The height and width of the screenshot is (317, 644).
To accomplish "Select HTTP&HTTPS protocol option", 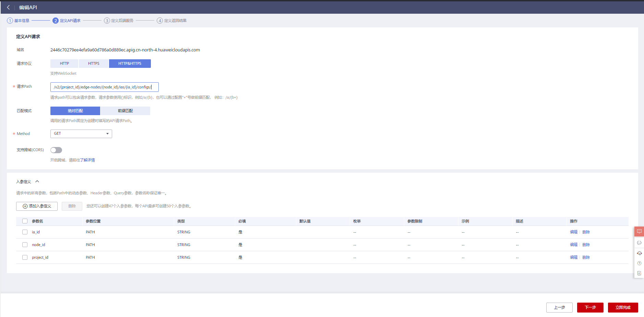I will point(130,63).
